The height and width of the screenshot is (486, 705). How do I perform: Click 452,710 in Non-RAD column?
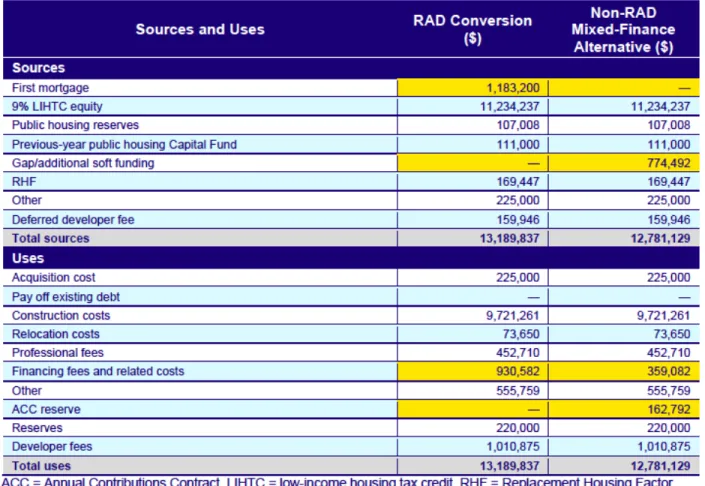click(669, 352)
